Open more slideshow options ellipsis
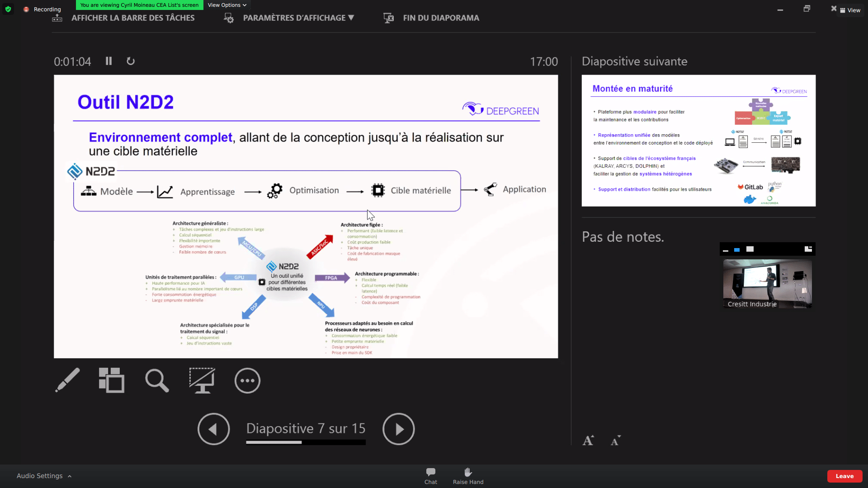868x488 pixels. 247,380
